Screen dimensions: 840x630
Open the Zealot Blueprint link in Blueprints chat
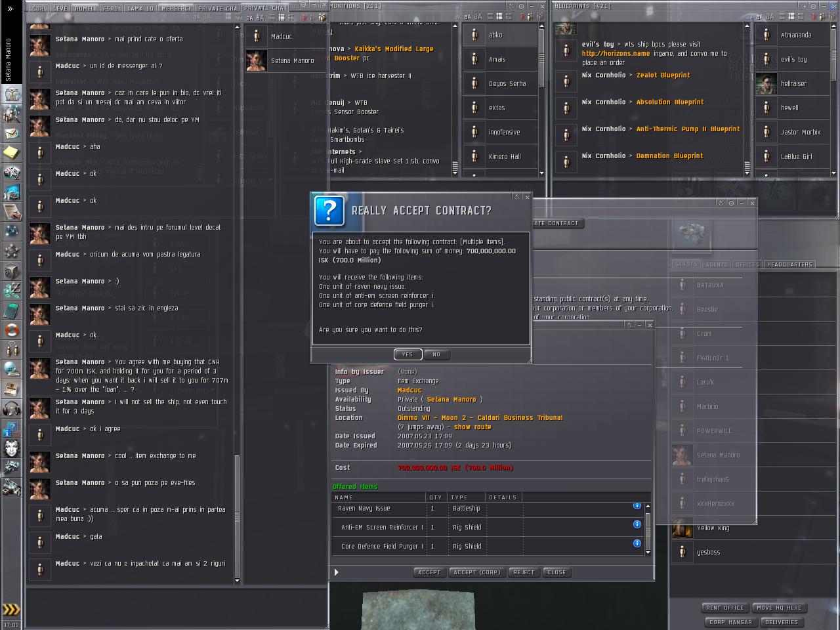(663, 75)
